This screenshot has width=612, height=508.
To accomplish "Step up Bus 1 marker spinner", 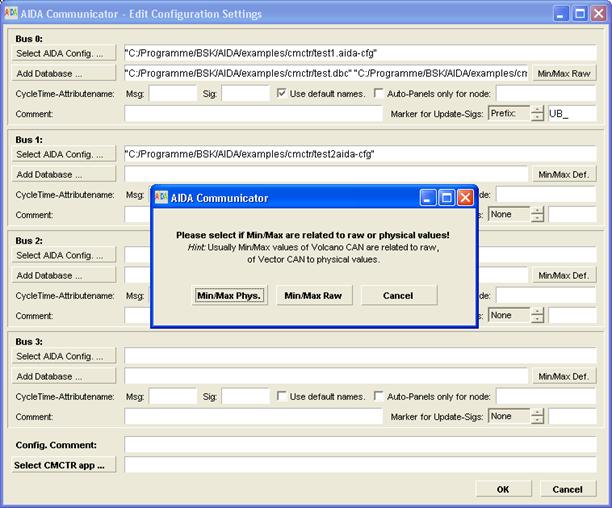I will [x=537, y=211].
